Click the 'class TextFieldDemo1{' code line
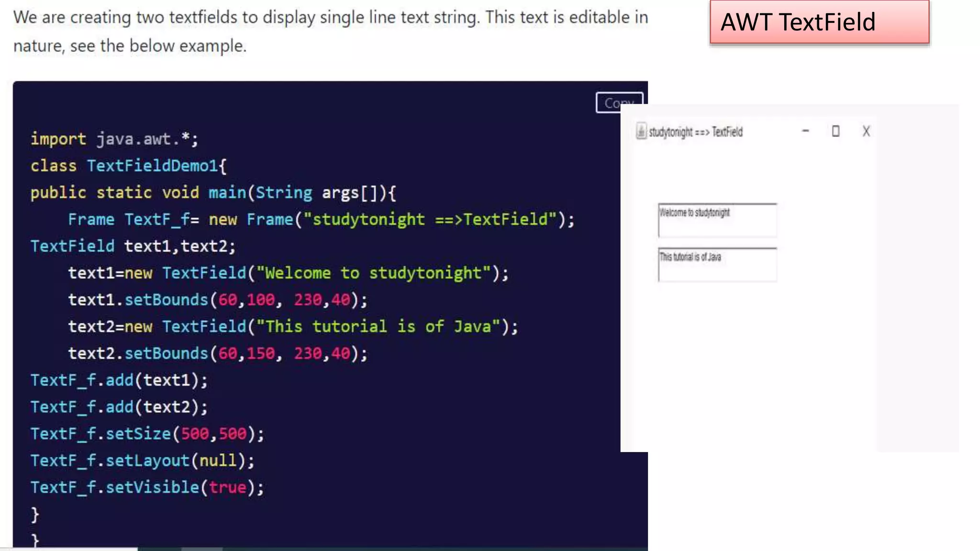Image resolution: width=980 pixels, height=551 pixels. 128,166
